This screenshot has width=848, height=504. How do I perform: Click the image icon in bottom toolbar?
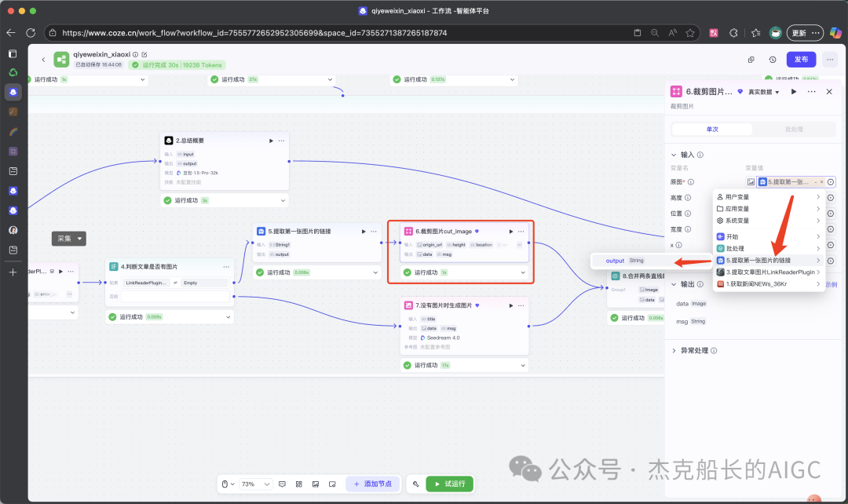(316, 484)
